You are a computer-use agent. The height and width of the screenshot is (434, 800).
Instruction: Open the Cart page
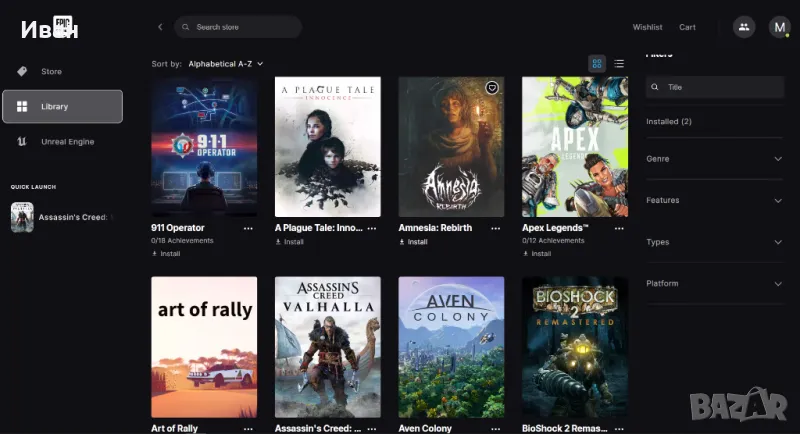(687, 27)
